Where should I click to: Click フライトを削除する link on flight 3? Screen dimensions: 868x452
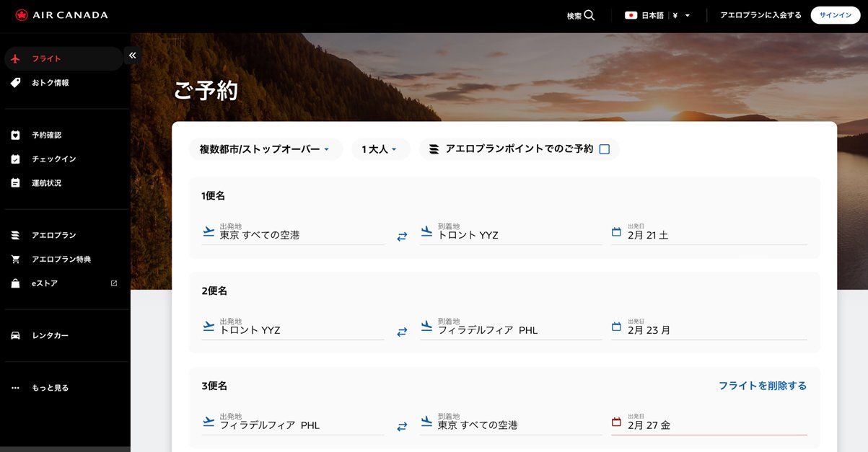point(762,386)
